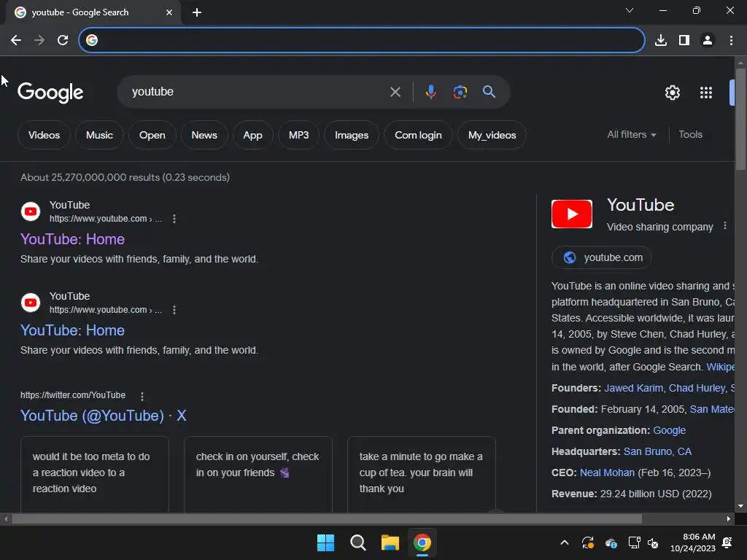The width and height of the screenshot is (747, 560).
Task: Open more options for twitter.com/YouTube result
Action: pyautogui.click(x=142, y=396)
